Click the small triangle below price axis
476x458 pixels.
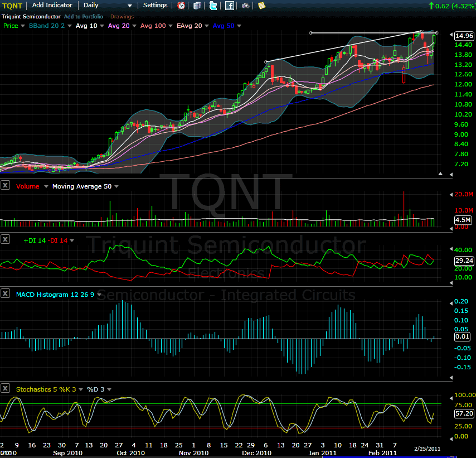441,174
